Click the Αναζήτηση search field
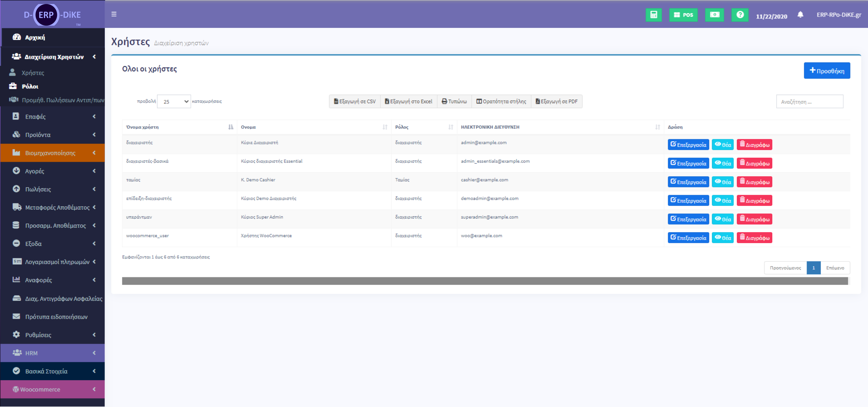 point(809,102)
